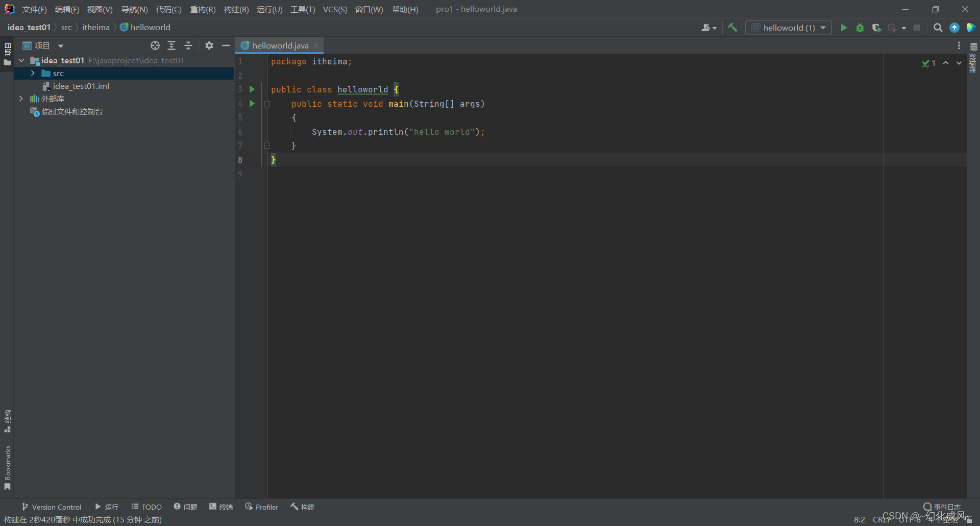Open the 构建(B) menu
The width and height of the screenshot is (980, 526).
click(236, 10)
